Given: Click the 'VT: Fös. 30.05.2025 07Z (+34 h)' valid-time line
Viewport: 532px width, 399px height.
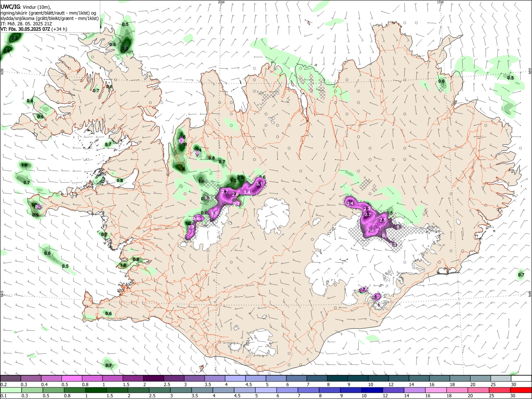Looking at the screenshot, I should pyautogui.click(x=34, y=29).
